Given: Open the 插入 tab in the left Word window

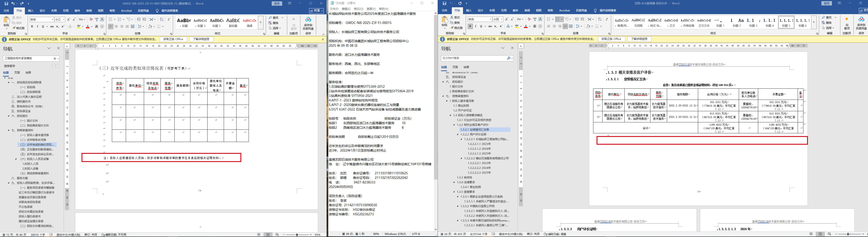Looking at the screenshot, I should pyautogui.click(x=31, y=11).
